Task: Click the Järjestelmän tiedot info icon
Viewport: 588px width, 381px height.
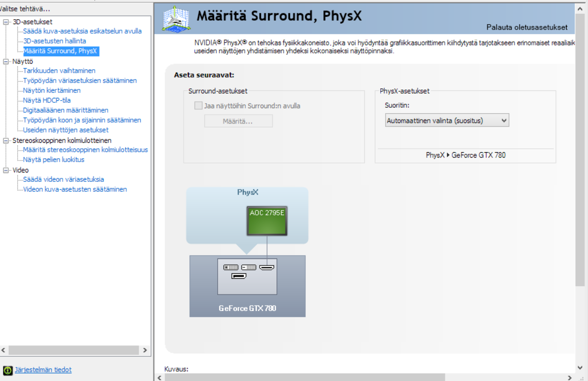Action: pyautogui.click(x=7, y=371)
